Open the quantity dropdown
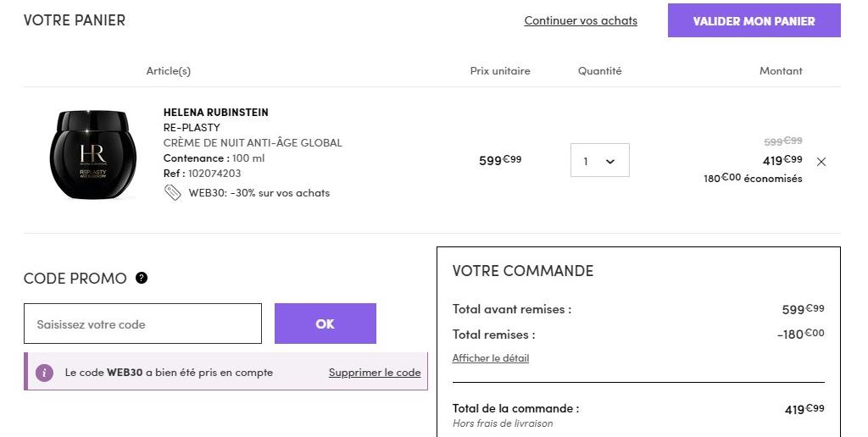This screenshot has width=868, height=437. click(x=599, y=160)
